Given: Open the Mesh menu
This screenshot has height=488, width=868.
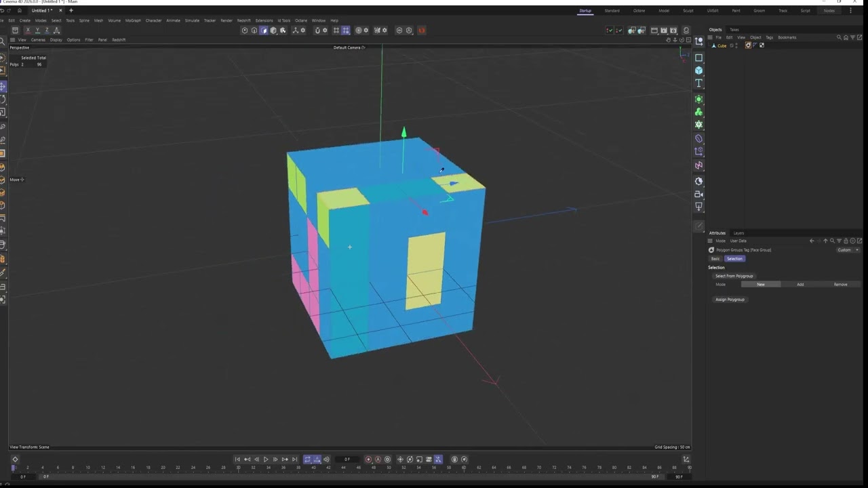Looking at the screenshot, I should [98, 20].
